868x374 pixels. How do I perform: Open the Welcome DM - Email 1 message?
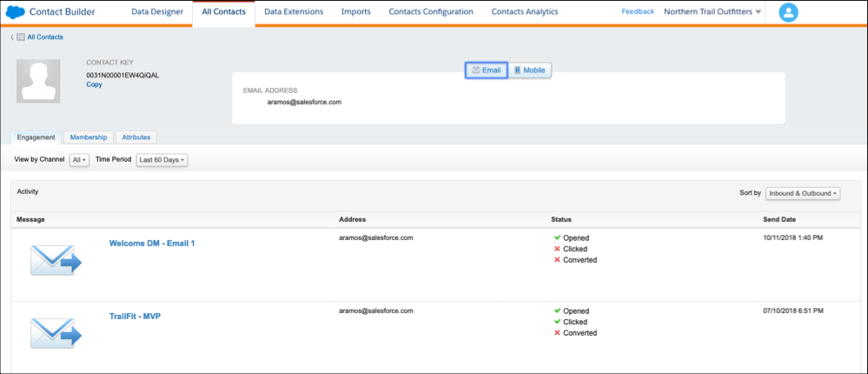pos(152,244)
